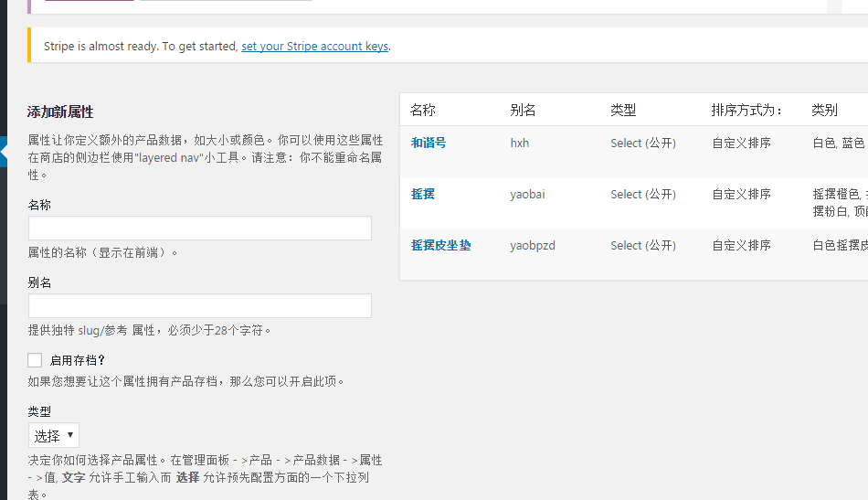
Task: Open the 摇摆 attribute link
Action: coord(422,194)
